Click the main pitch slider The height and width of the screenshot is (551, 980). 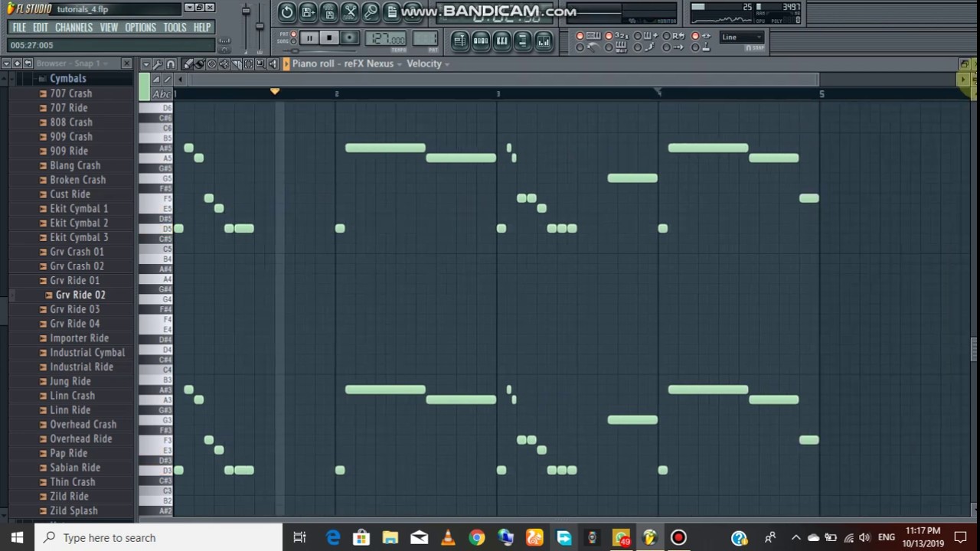[x=260, y=25]
